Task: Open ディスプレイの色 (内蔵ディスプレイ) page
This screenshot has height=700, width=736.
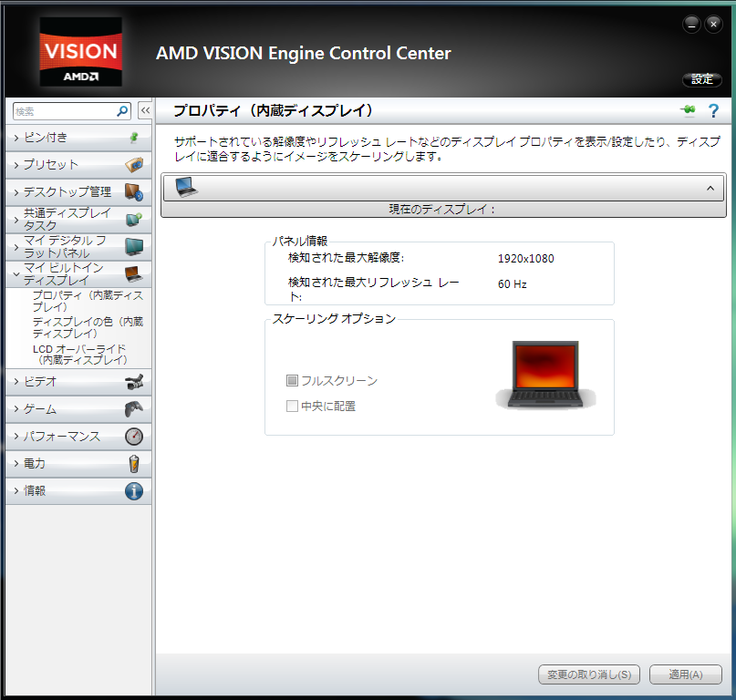Action: click(88, 327)
